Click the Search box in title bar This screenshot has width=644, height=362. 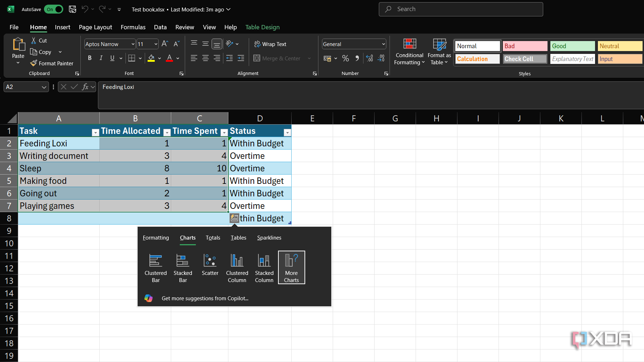(461, 9)
